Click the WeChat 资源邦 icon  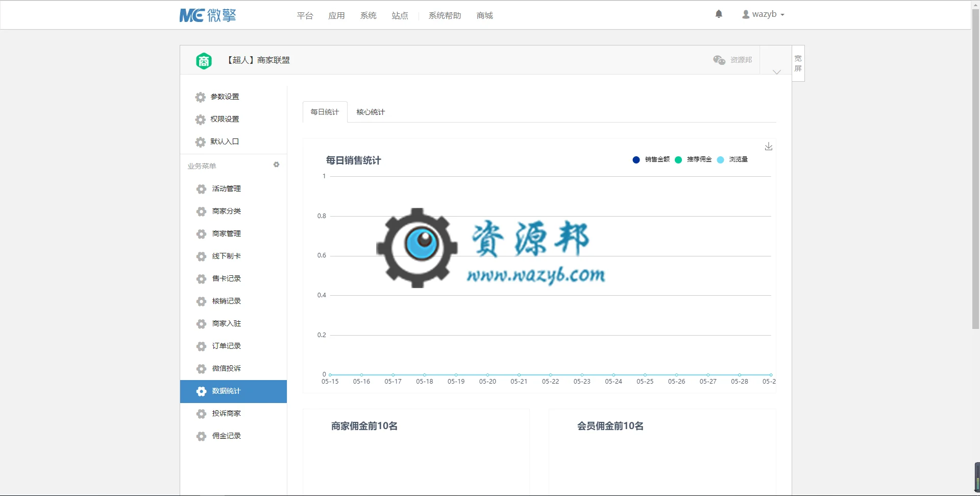coord(719,60)
